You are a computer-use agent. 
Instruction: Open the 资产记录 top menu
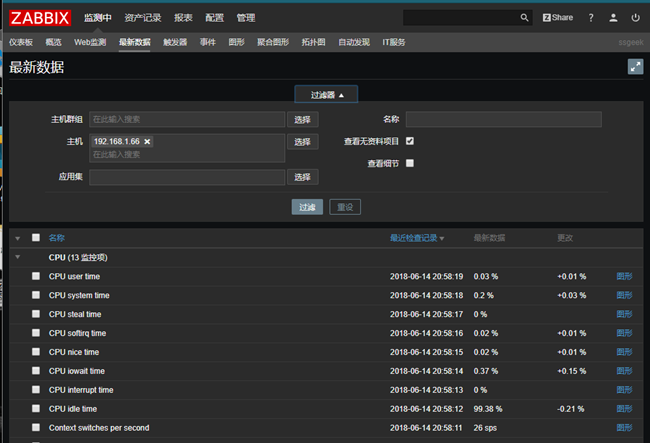(x=143, y=18)
